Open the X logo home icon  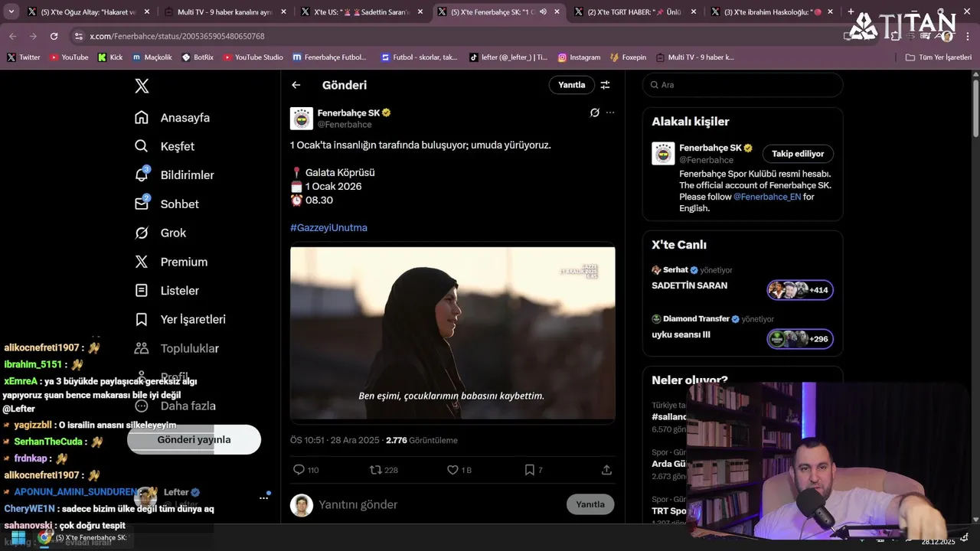[x=142, y=86]
